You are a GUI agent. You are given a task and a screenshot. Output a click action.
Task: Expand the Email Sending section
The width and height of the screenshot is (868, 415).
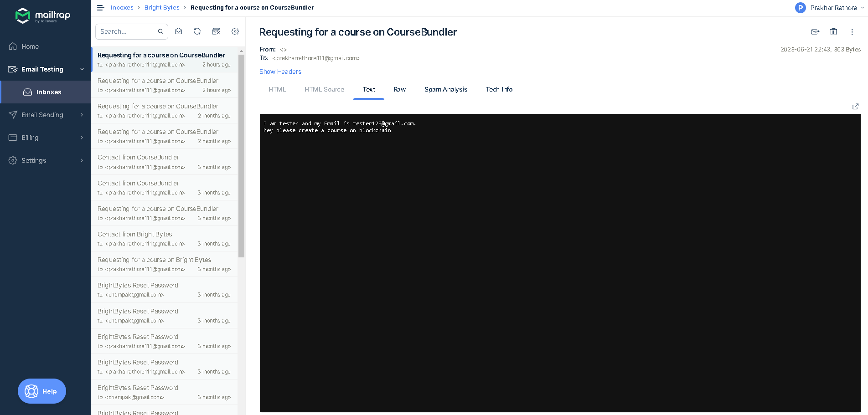[82, 115]
